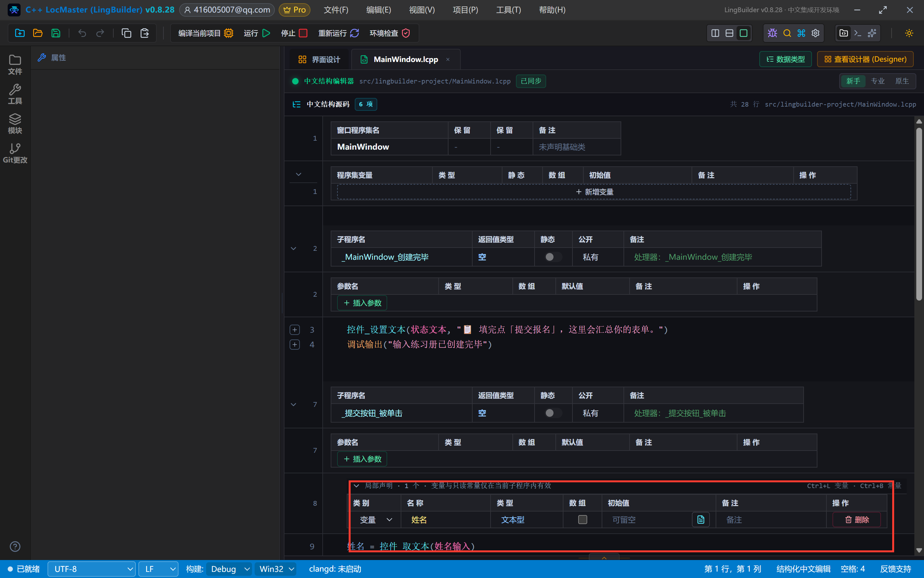Switch to 专业 editing mode
This screenshot has height=578, width=924.
(877, 81)
